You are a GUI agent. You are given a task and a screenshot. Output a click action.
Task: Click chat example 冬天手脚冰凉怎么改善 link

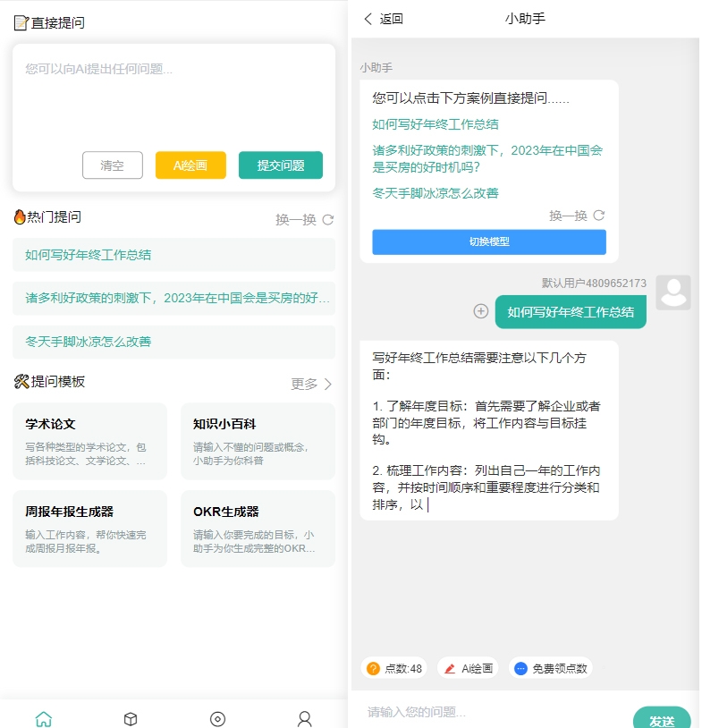[x=435, y=193]
